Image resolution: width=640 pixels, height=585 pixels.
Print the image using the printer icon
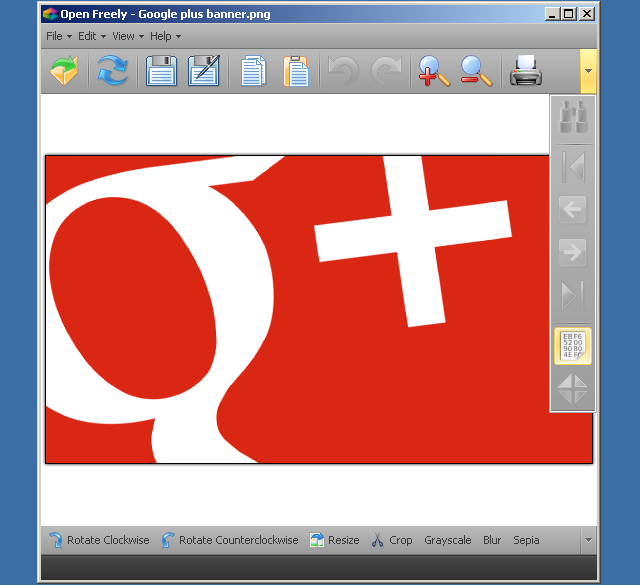click(x=526, y=71)
